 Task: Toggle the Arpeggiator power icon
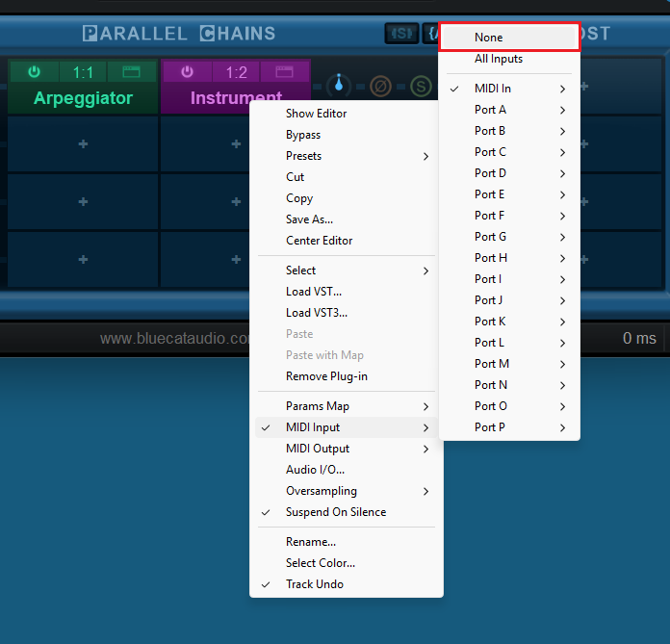[x=35, y=72]
